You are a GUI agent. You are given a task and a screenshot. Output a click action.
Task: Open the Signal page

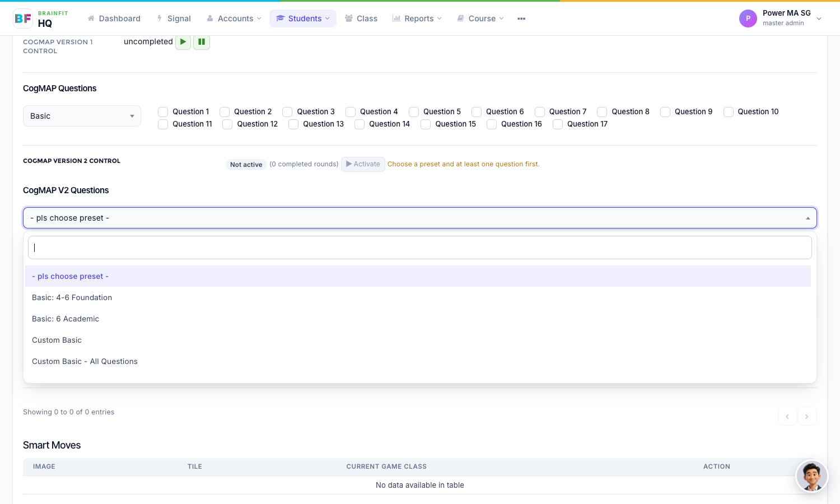174,18
